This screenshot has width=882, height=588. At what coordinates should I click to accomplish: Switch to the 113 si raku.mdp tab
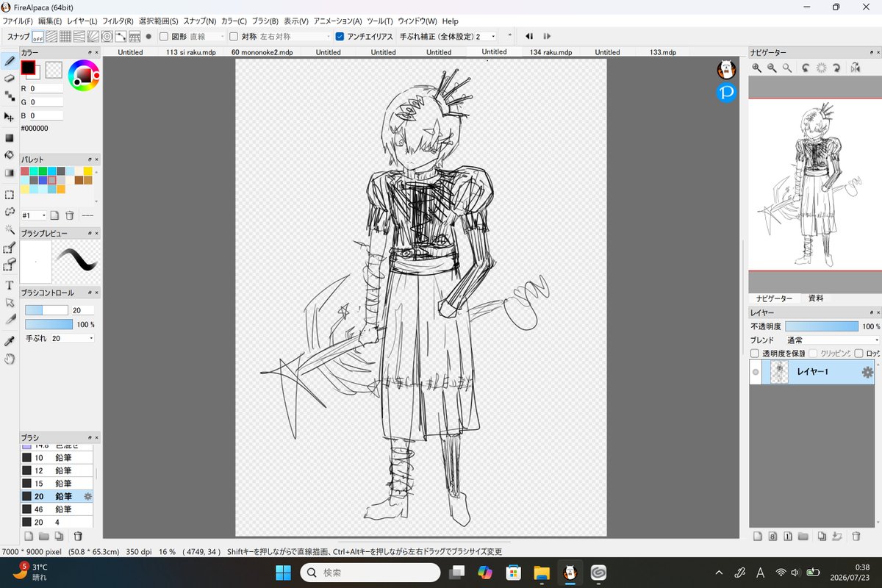(191, 52)
